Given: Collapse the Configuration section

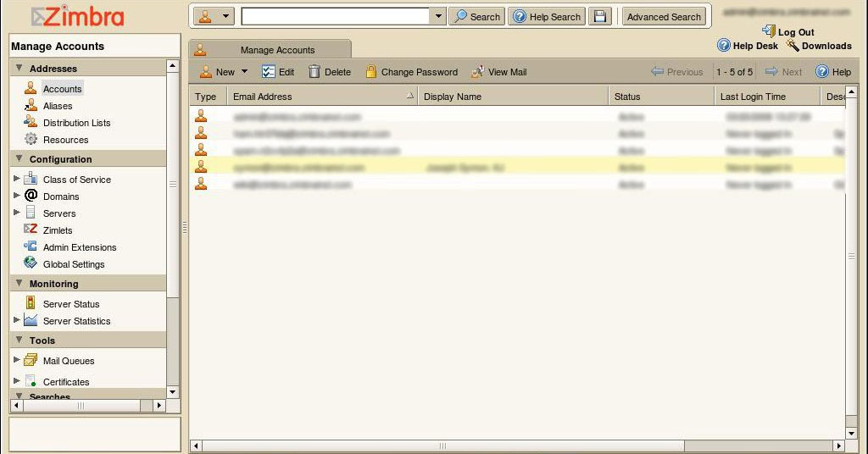Looking at the screenshot, I should point(19,158).
